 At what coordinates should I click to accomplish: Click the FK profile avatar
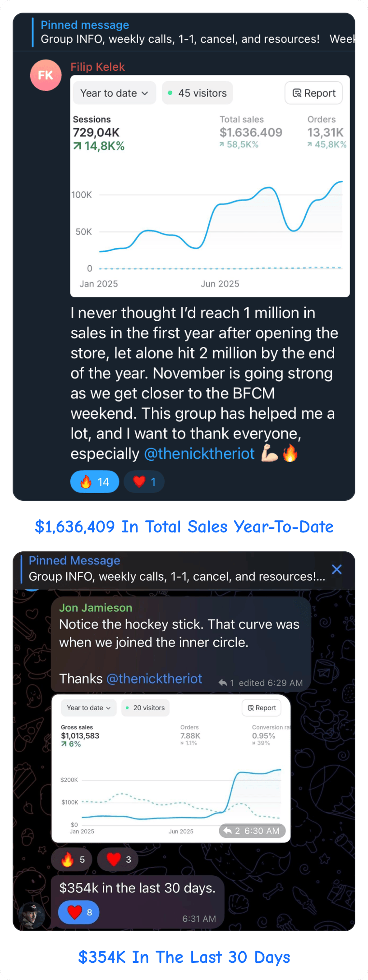pos(46,75)
